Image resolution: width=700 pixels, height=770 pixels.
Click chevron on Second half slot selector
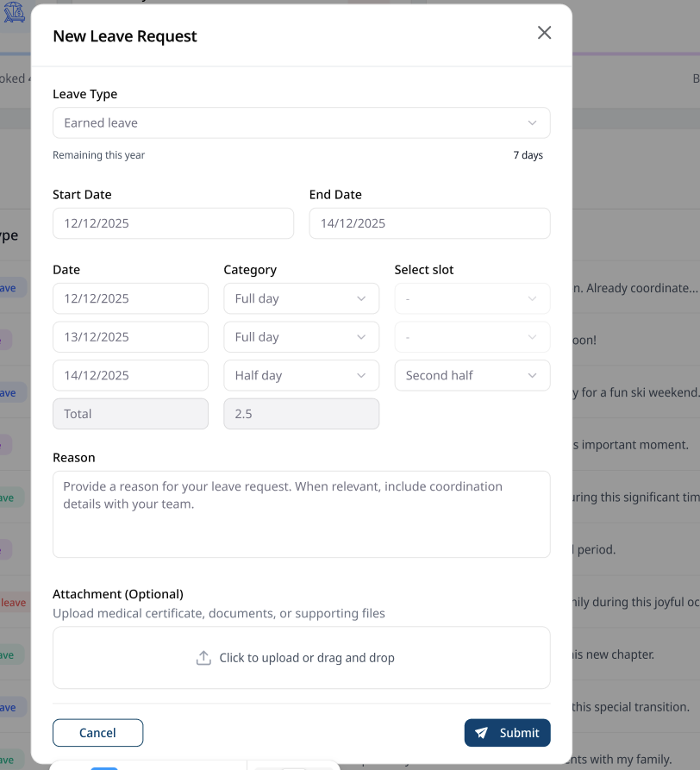pyautogui.click(x=533, y=376)
